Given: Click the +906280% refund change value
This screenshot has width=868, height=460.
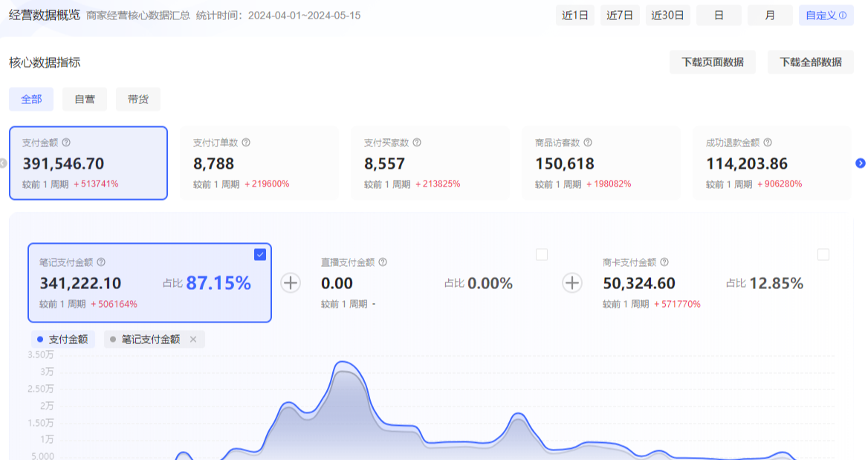Looking at the screenshot, I should click(780, 184).
